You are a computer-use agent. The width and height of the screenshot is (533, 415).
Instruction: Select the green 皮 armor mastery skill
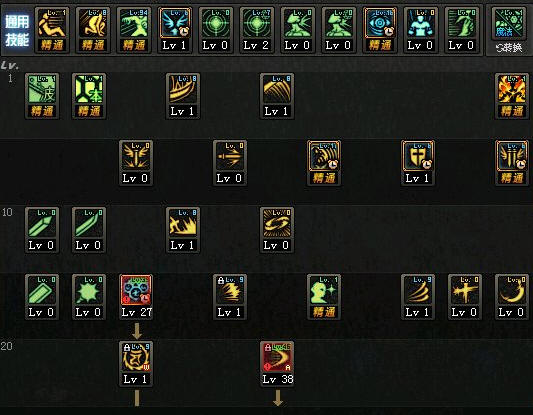click(x=42, y=96)
